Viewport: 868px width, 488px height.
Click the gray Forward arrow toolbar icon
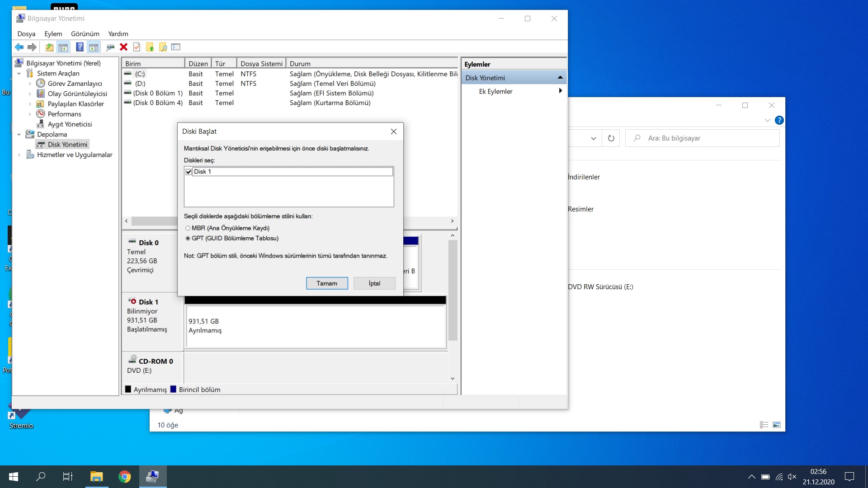tap(32, 47)
